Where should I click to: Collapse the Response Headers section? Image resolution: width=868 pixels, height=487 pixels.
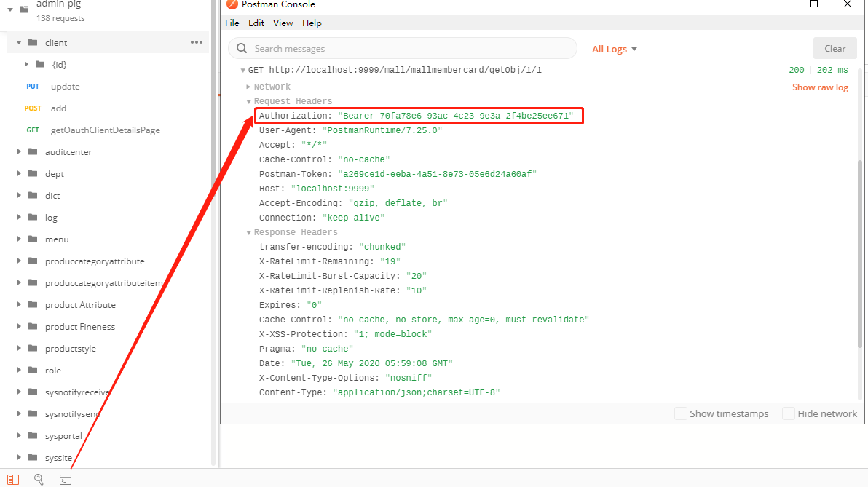(x=248, y=232)
